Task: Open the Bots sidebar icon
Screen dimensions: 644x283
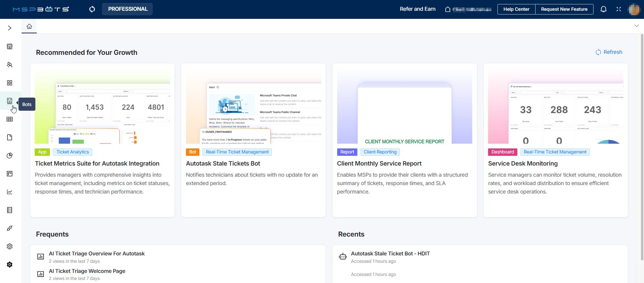Action: click(10, 101)
